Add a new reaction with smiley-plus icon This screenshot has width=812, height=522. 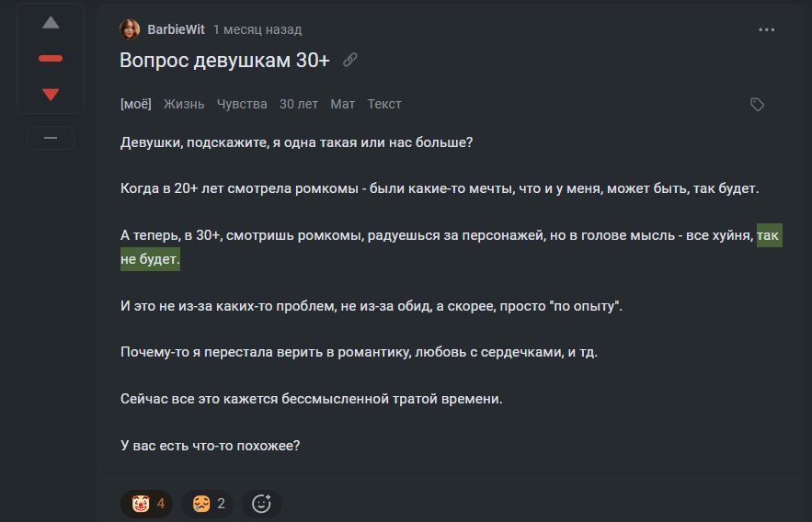pos(261,504)
